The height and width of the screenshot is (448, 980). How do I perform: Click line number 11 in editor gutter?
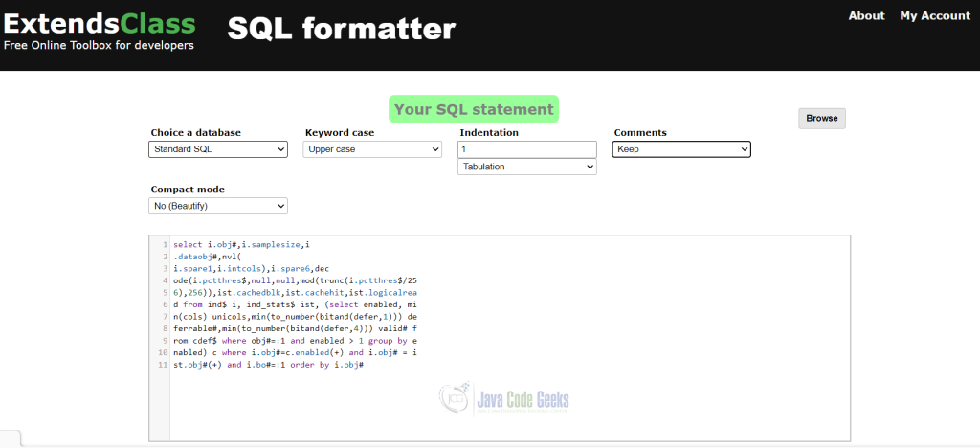[163, 365]
